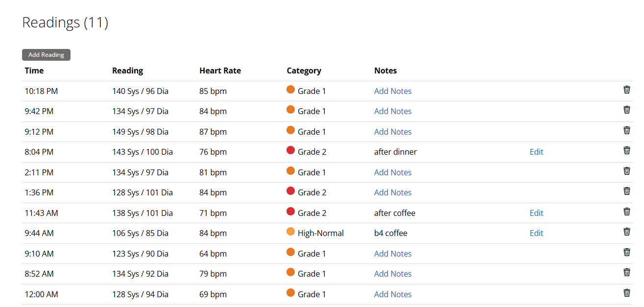
Task: Click the Add Reading button
Action: tap(46, 55)
